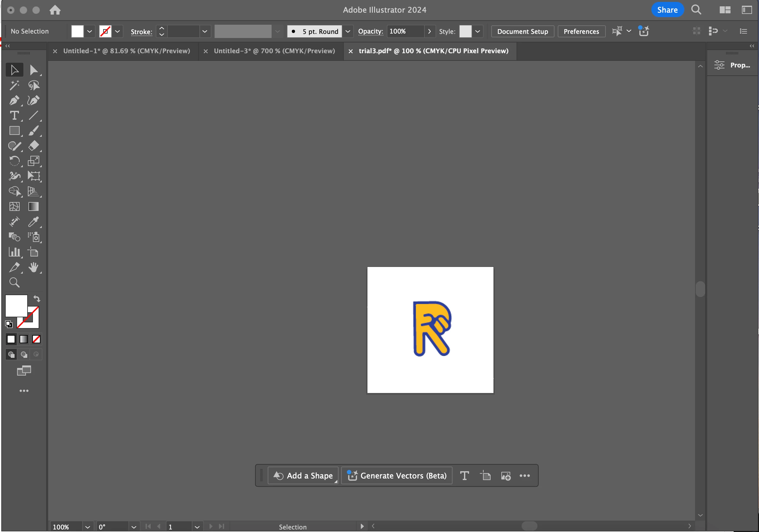Enable Draw Behind mode
The height and width of the screenshot is (532, 759).
point(24,354)
